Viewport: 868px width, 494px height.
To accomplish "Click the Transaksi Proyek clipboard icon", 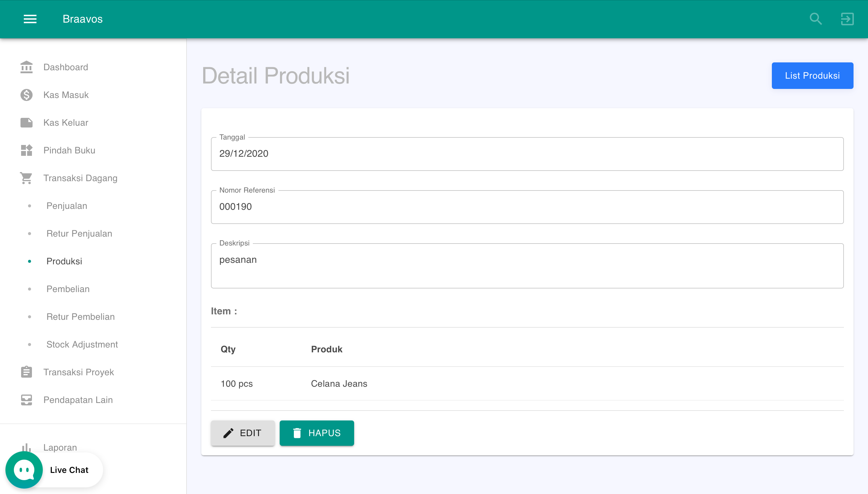I will pyautogui.click(x=27, y=372).
